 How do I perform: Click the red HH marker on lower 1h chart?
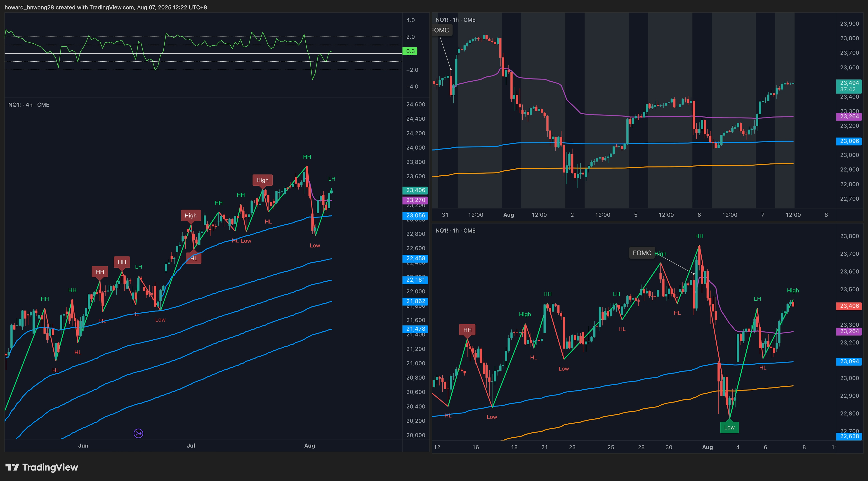(467, 330)
